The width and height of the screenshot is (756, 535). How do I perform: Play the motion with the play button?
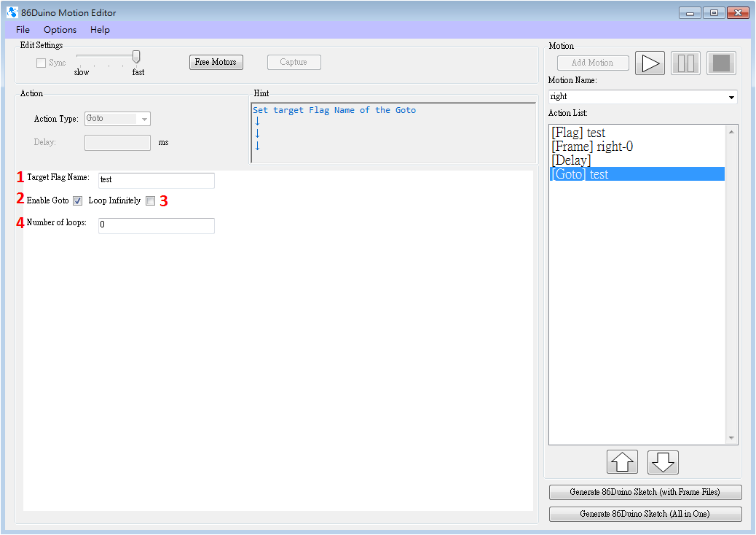point(650,63)
